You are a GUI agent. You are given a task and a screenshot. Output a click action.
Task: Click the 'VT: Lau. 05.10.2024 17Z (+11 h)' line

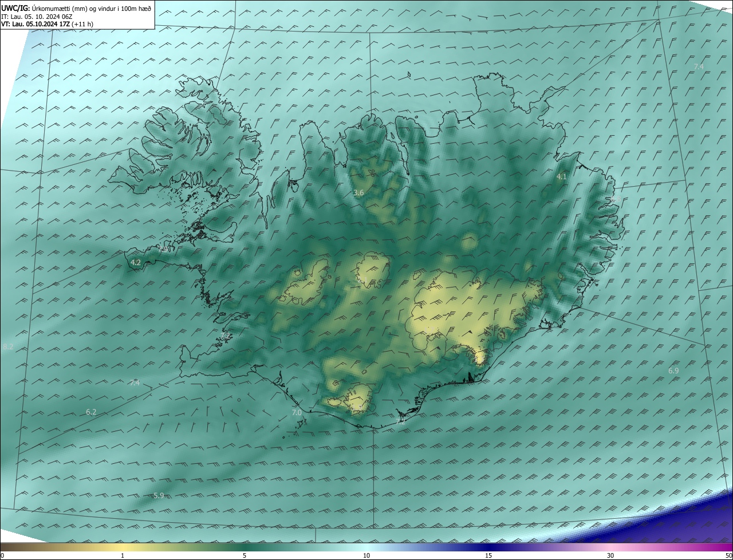(x=47, y=24)
